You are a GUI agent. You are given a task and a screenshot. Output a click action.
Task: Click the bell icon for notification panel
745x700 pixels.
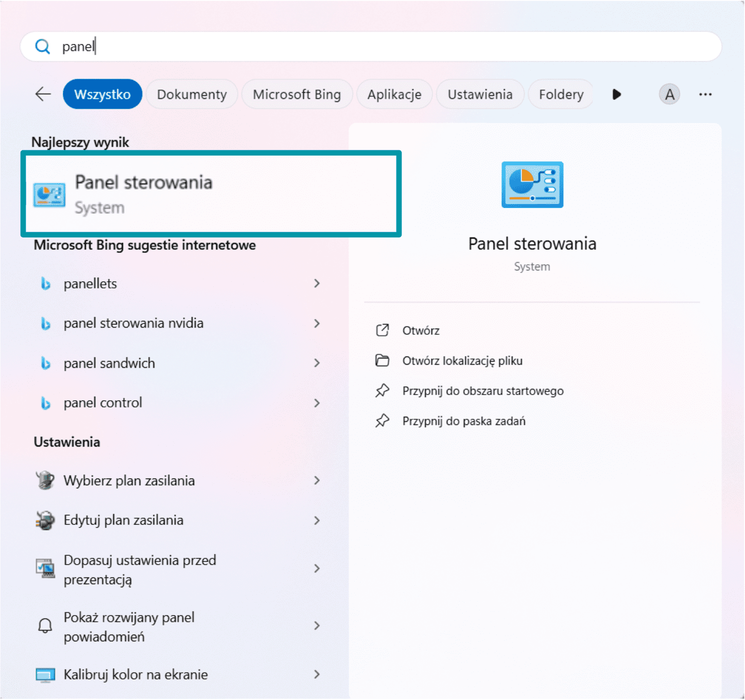[x=45, y=626]
